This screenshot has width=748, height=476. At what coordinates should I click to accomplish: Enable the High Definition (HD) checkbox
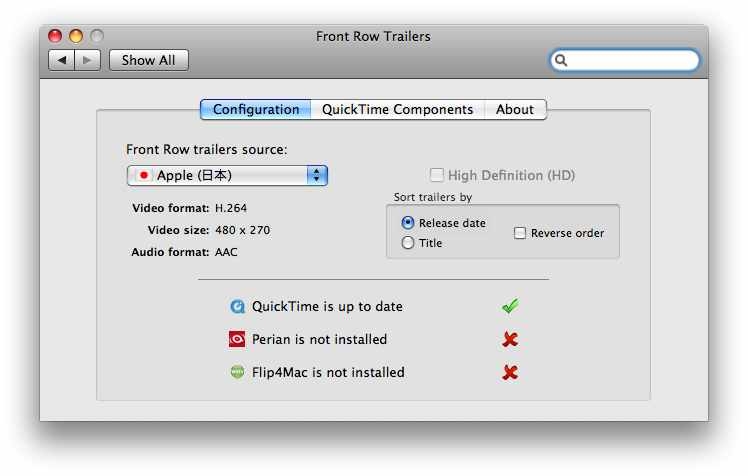(436, 175)
